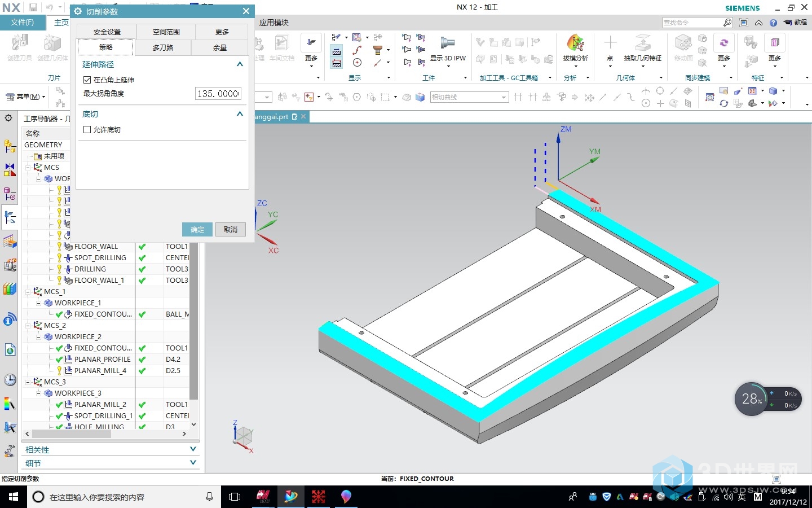This screenshot has height=508, width=812.
Task: Close the cutting parameters dialog
Action: click(x=246, y=11)
